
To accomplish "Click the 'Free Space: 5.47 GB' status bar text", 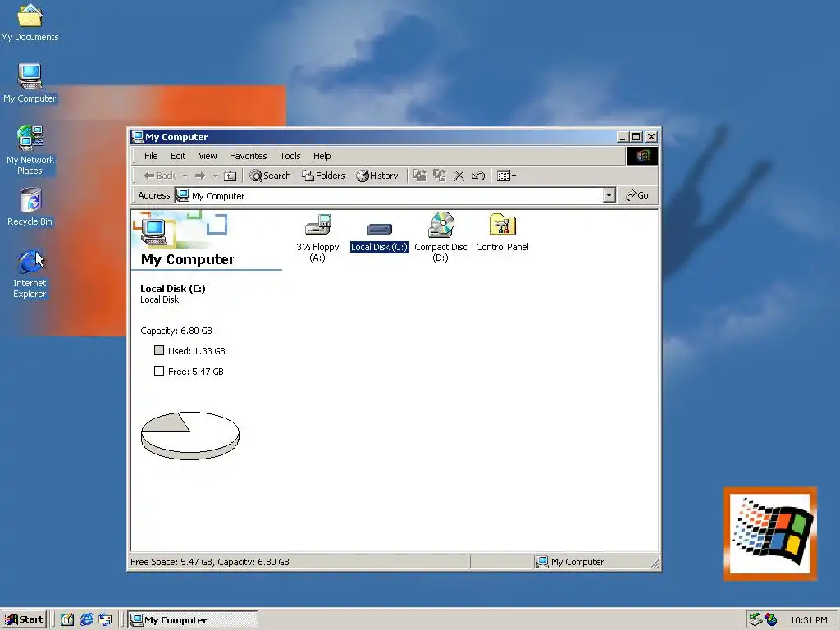I will 210,562.
